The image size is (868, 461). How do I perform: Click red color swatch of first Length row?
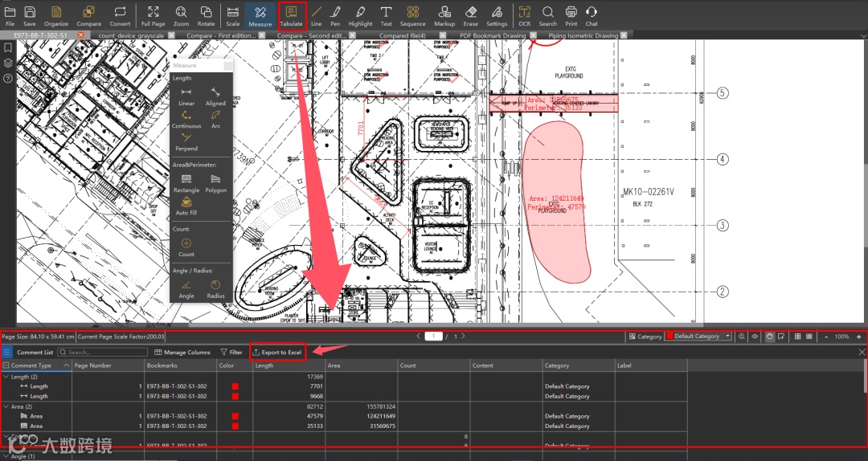click(x=235, y=386)
